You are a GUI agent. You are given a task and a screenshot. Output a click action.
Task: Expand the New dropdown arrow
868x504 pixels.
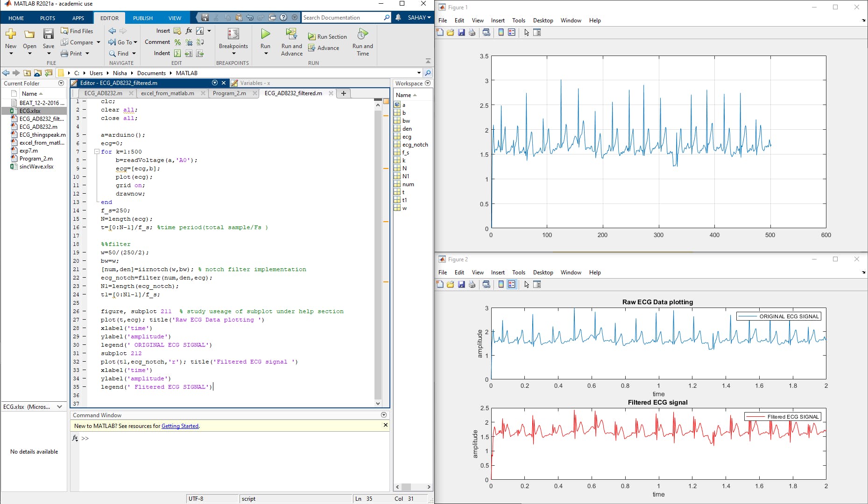(x=11, y=54)
